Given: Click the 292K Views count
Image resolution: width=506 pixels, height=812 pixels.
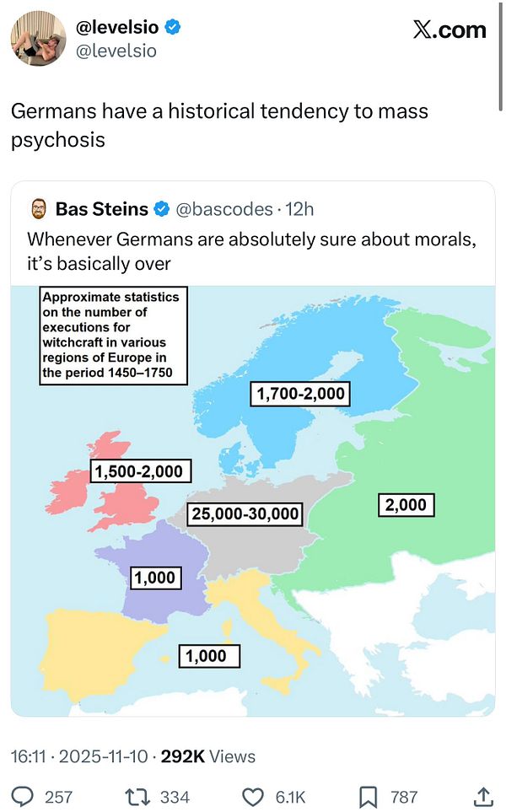Looking at the screenshot, I should (x=208, y=756).
